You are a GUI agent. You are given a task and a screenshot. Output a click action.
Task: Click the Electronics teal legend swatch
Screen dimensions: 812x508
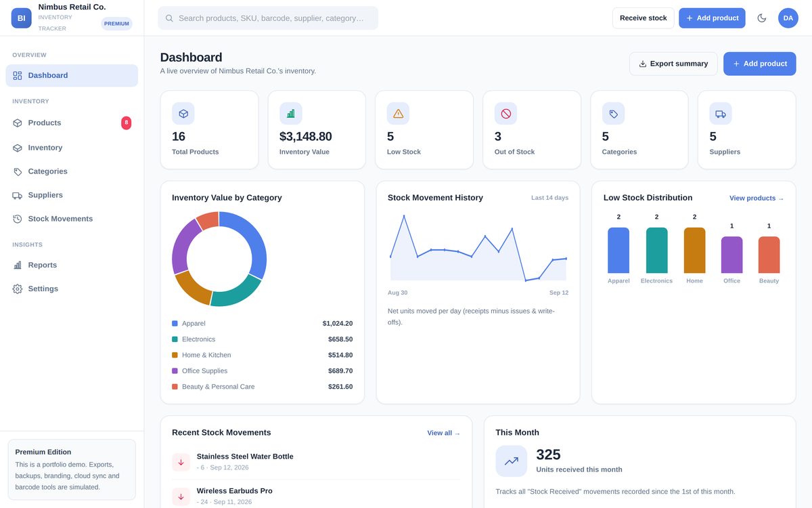175,339
